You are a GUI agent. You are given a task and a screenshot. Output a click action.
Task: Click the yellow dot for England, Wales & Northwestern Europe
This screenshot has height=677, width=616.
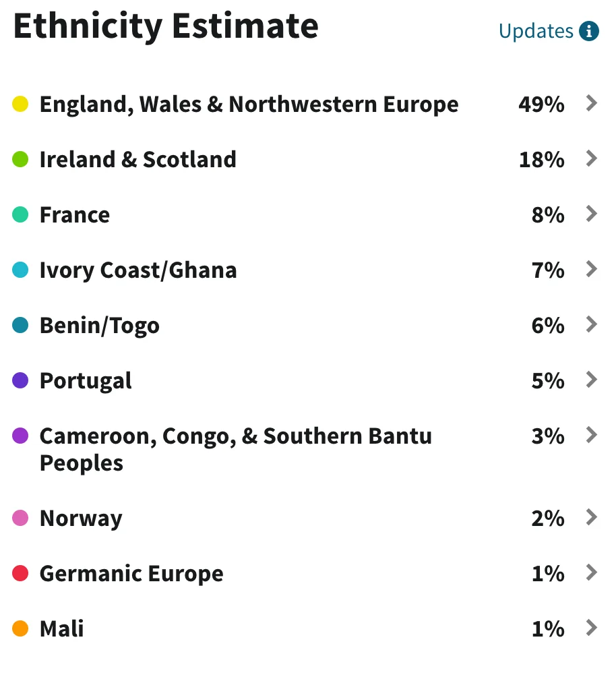pyautogui.click(x=21, y=102)
